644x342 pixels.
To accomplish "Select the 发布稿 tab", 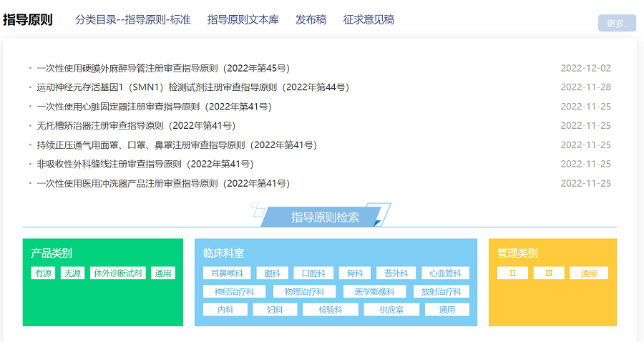I will tap(311, 19).
